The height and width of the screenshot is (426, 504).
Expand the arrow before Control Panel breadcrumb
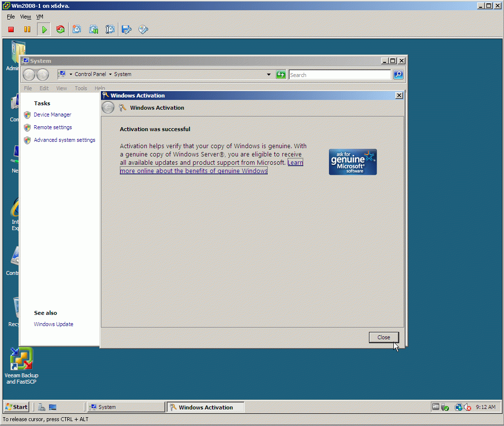tap(71, 74)
